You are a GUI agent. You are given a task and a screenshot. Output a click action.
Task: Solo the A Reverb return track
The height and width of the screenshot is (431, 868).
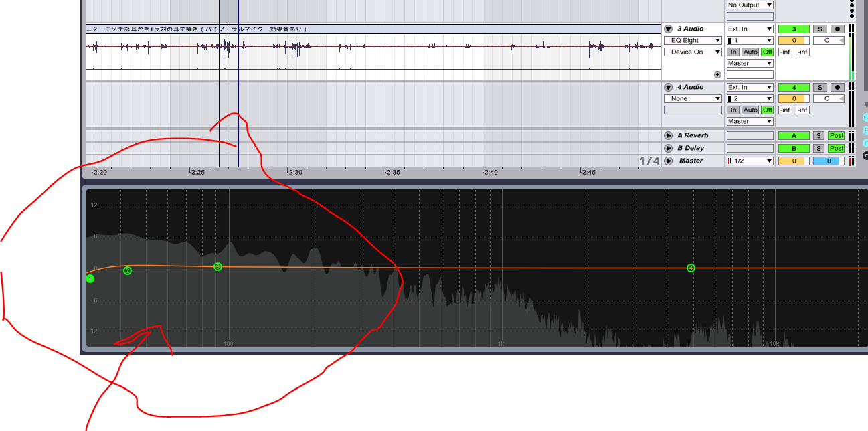pos(818,135)
